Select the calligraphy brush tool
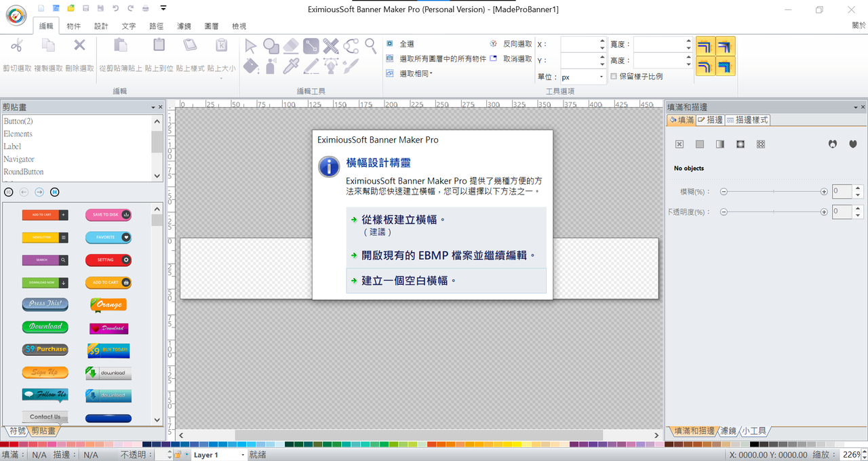This screenshot has height=461, width=868. (x=351, y=66)
